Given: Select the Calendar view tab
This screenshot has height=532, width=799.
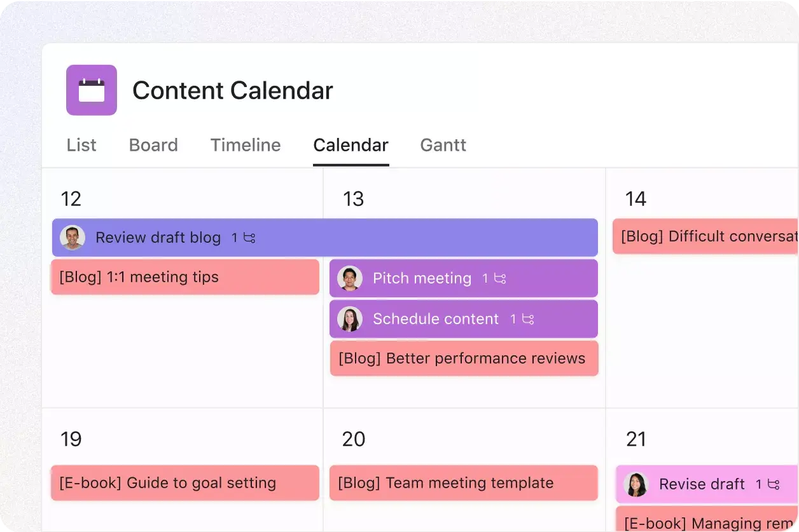Looking at the screenshot, I should (x=351, y=145).
